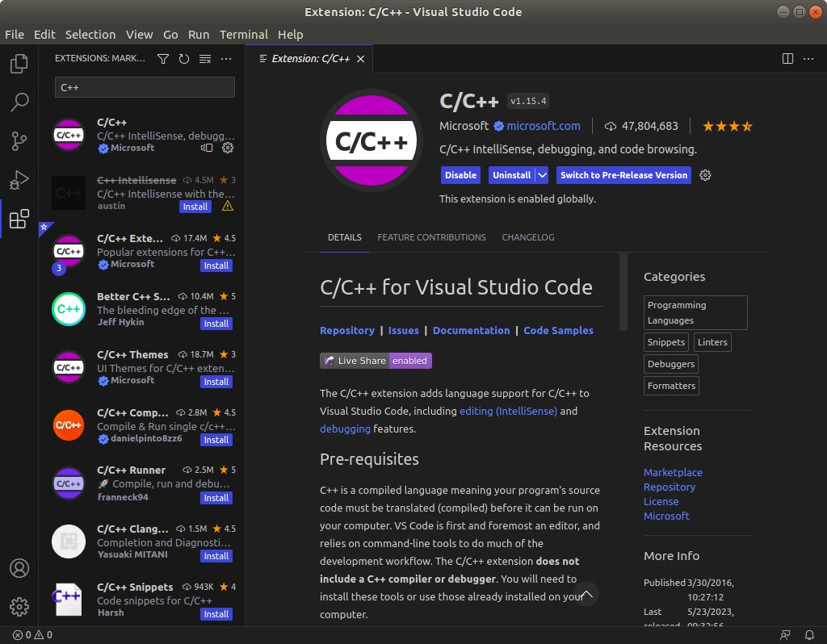Screen dimensions: 827x644
Task: Refresh the extensions list
Action: click(x=183, y=58)
